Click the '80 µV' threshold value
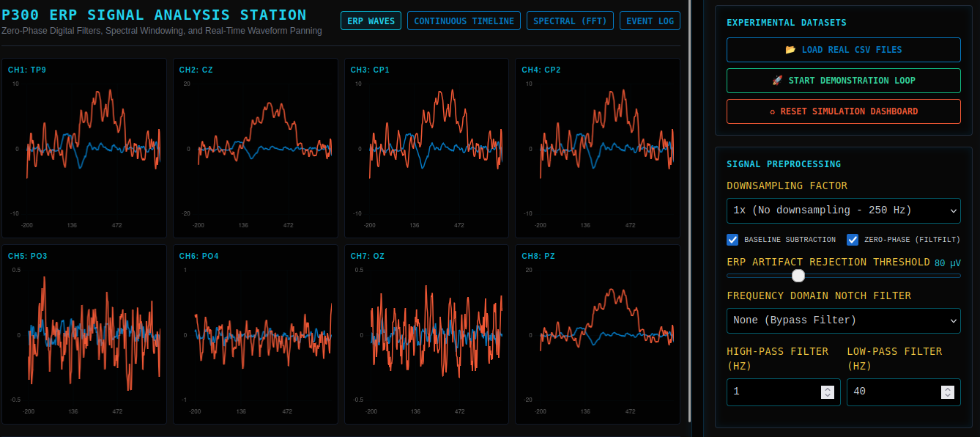Screen dimensions: 980x437 pyautogui.click(x=948, y=262)
